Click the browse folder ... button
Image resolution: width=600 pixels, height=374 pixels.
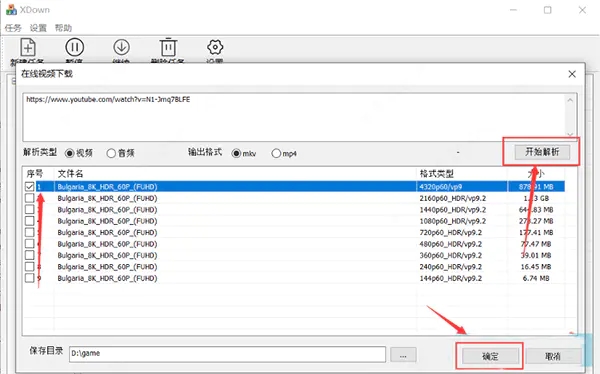(403, 356)
